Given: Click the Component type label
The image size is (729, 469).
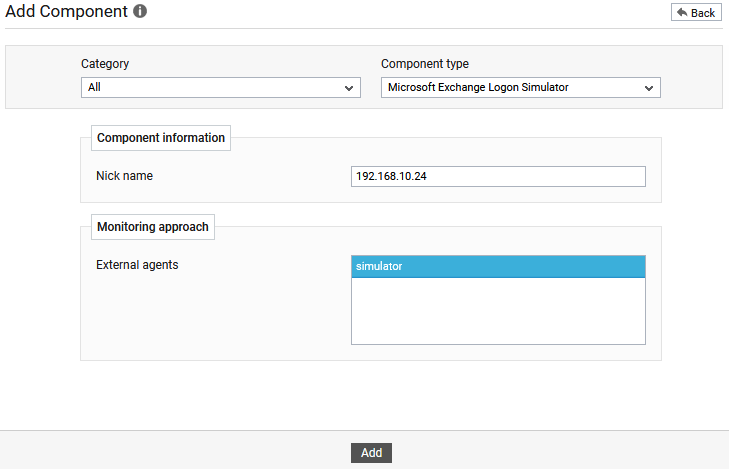Looking at the screenshot, I should 425,64.
